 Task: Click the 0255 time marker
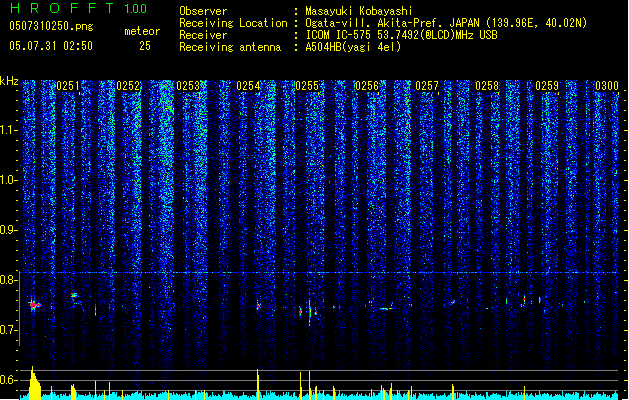pos(307,86)
